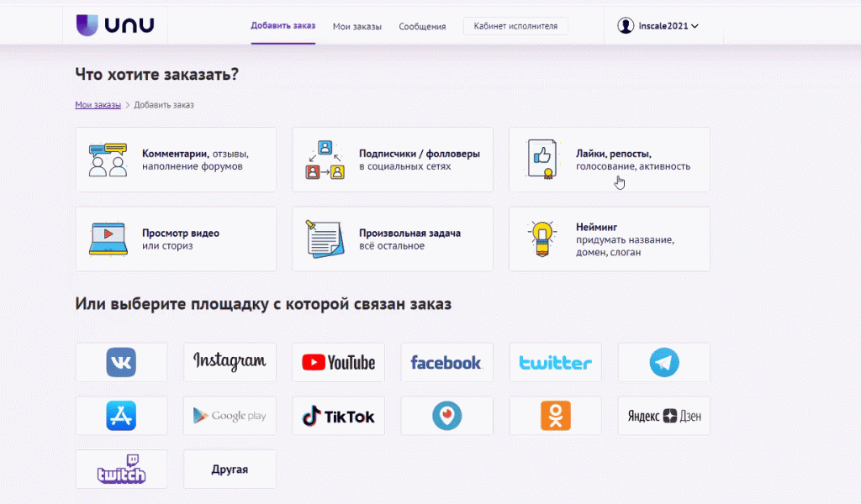Select the VK platform tile
861x504 pixels.
(x=121, y=362)
